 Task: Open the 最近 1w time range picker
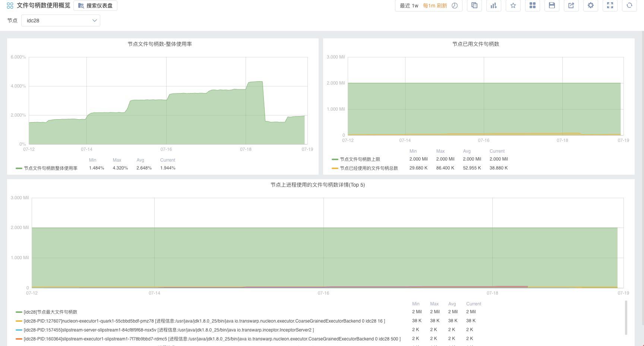(409, 6)
